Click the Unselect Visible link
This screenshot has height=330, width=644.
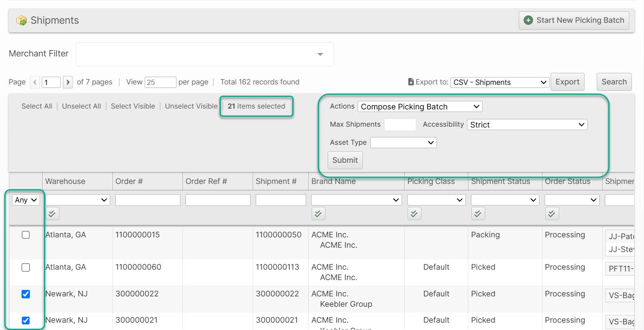[191, 106]
